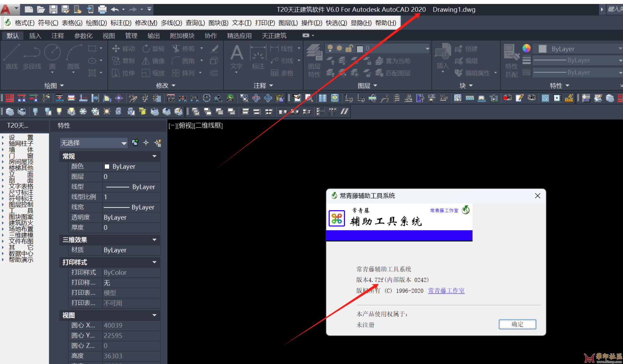Open 图层特性 layer properties
Screen dimensions: 623x364
point(314,61)
